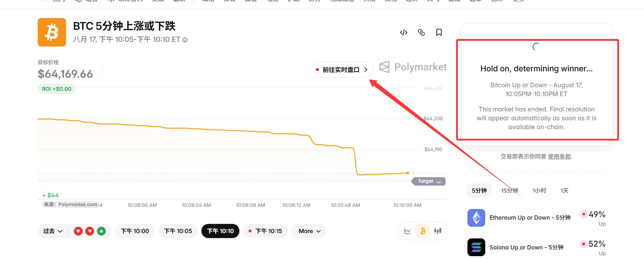Image resolution: width=644 pixels, height=259 pixels.
Task: Switch to the 15分钟 tab
Action: [510, 191]
